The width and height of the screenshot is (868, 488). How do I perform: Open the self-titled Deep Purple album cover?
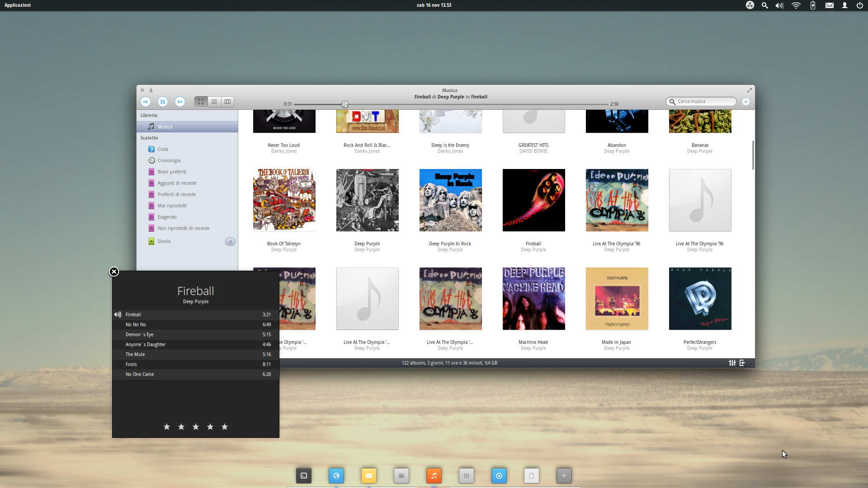368,200
